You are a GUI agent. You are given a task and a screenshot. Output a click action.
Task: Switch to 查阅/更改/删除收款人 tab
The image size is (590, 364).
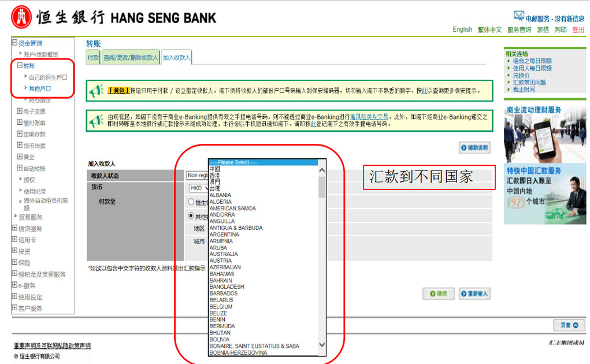pyautogui.click(x=131, y=58)
